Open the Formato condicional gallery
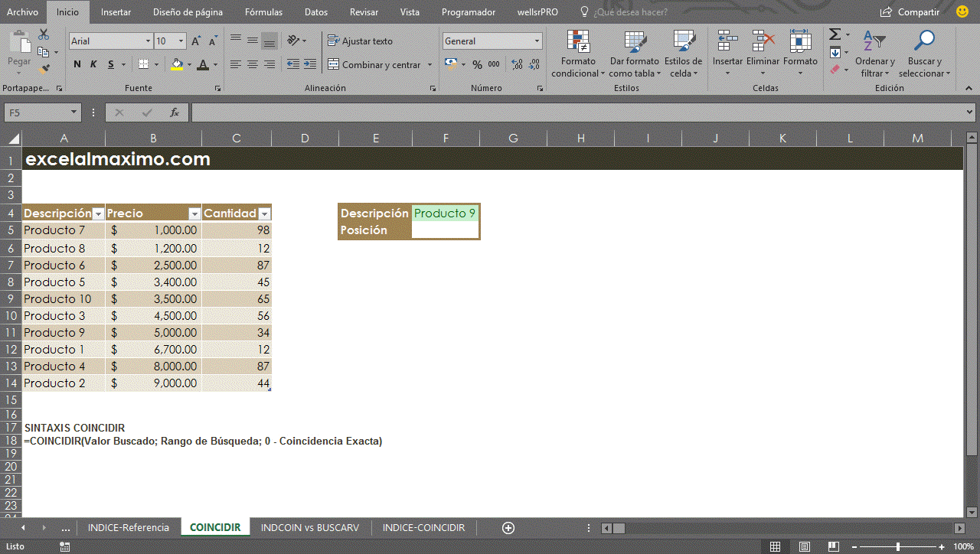The image size is (980, 554). coord(577,54)
